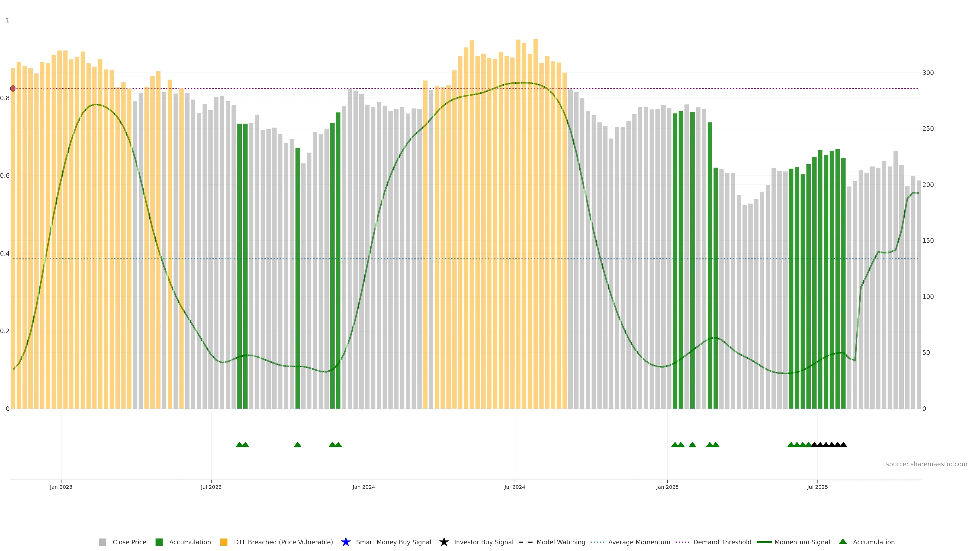Click the black Investor Buy Signal star
This screenshot has height=551, width=980.
tap(444, 542)
